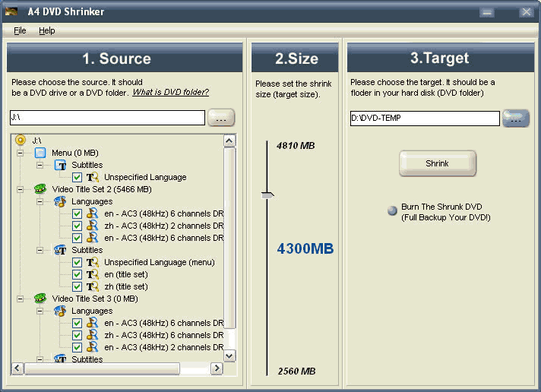Click the 4300MB target size value
This screenshot has height=392, width=541.
coord(305,248)
